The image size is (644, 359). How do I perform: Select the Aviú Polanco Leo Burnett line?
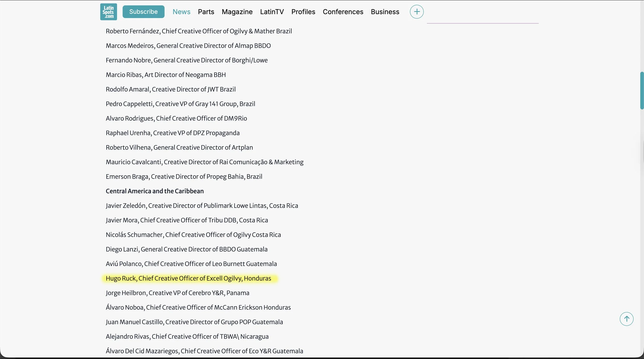(191, 264)
